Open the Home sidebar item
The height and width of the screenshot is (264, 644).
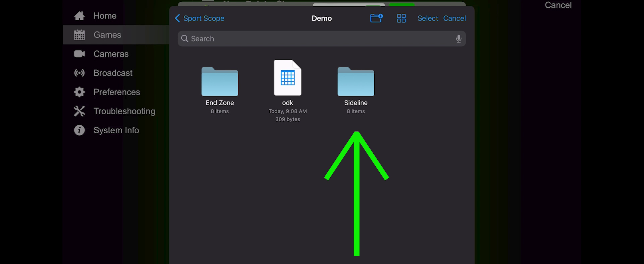click(x=116, y=16)
